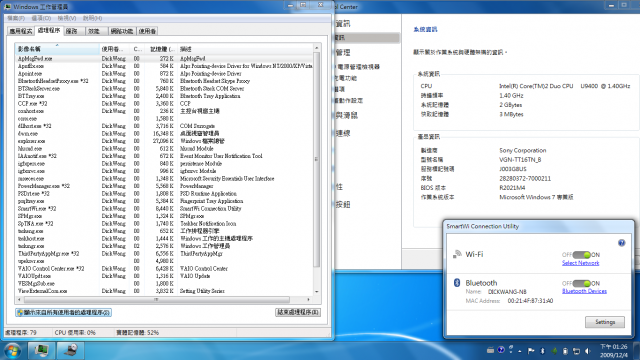
Task: Click the 系統資訊 heading in Control Center
Action: click(x=425, y=29)
